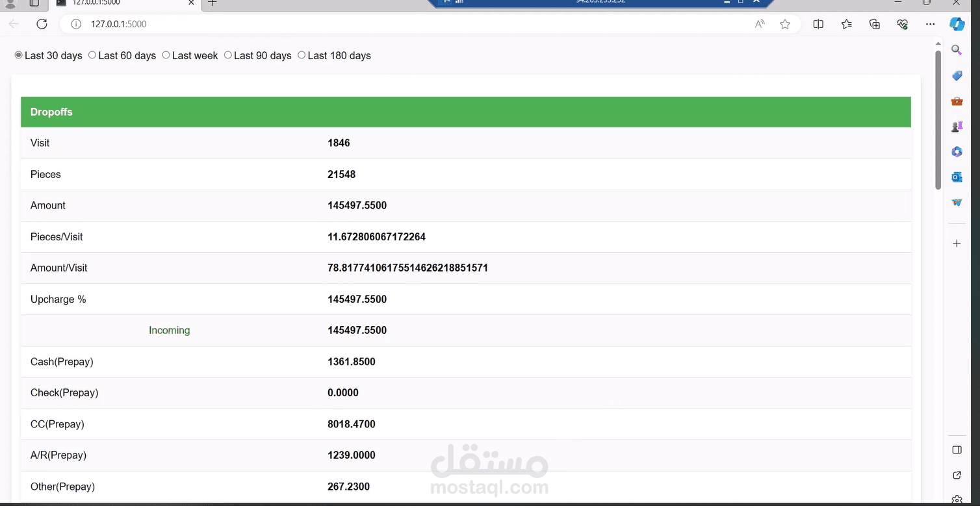Open the sidebar Games chess icon
The image size is (980, 508).
pos(957,127)
